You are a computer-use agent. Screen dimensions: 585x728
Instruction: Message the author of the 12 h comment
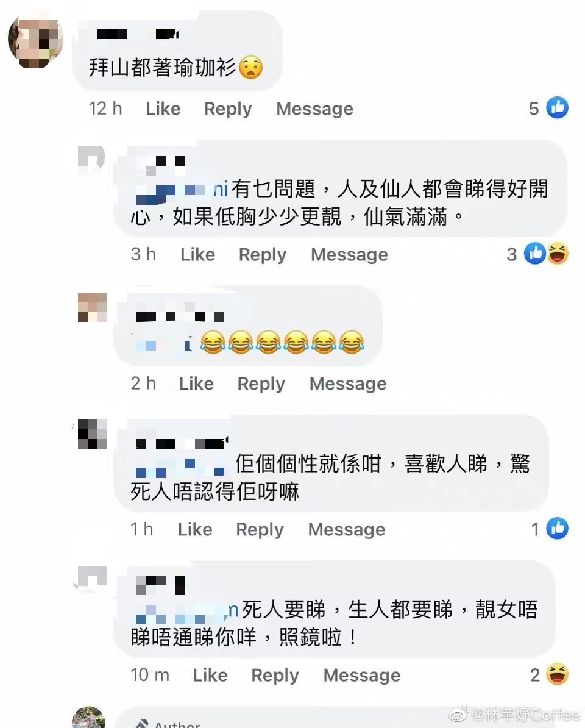(x=314, y=109)
